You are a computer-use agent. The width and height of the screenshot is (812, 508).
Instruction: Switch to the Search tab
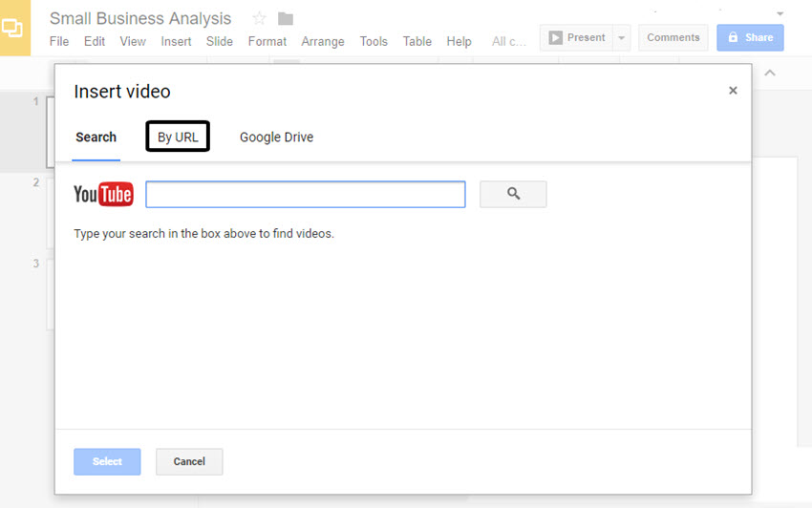[x=96, y=138]
